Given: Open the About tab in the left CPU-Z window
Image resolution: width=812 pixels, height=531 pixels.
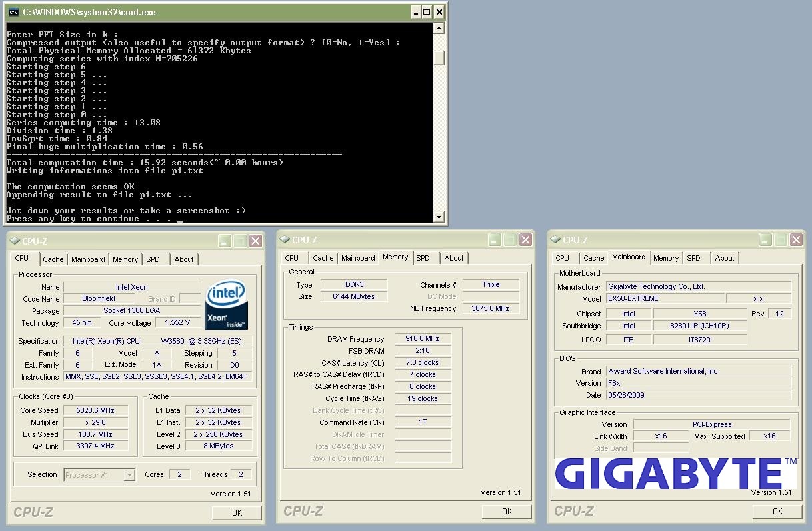Looking at the screenshot, I should click(x=184, y=259).
